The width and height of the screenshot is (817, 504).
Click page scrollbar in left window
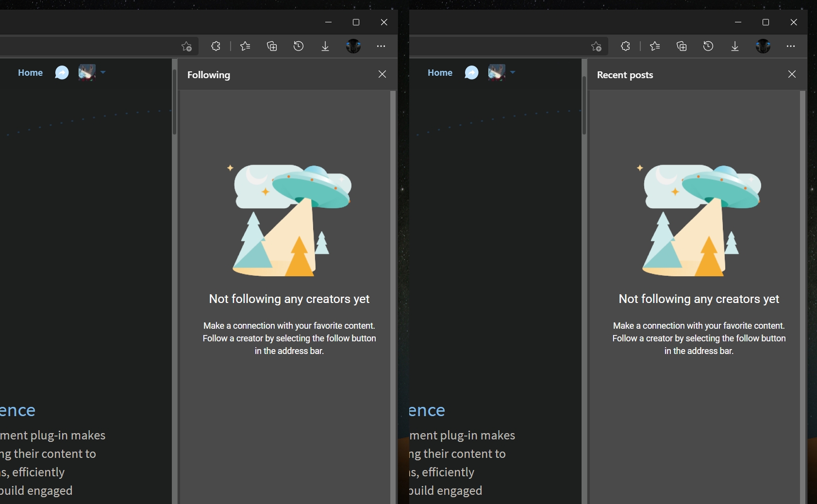tap(174, 102)
